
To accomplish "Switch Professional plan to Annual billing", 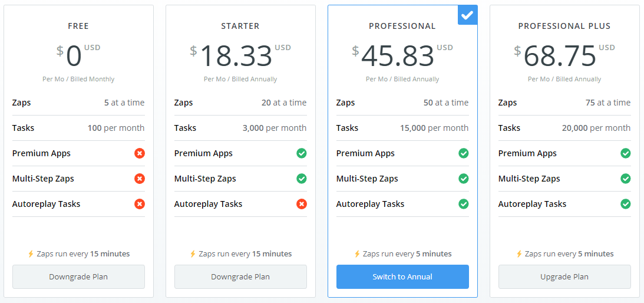I will tap(402, 276).
